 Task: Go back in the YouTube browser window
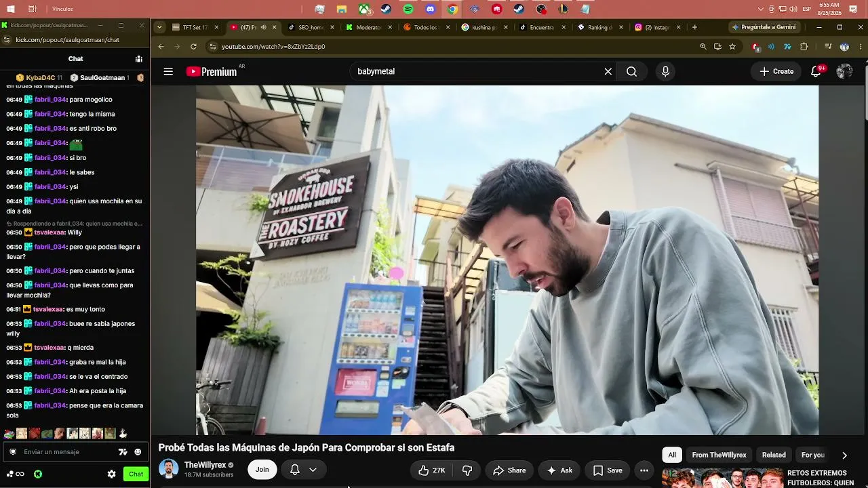[x=161, y=46]
